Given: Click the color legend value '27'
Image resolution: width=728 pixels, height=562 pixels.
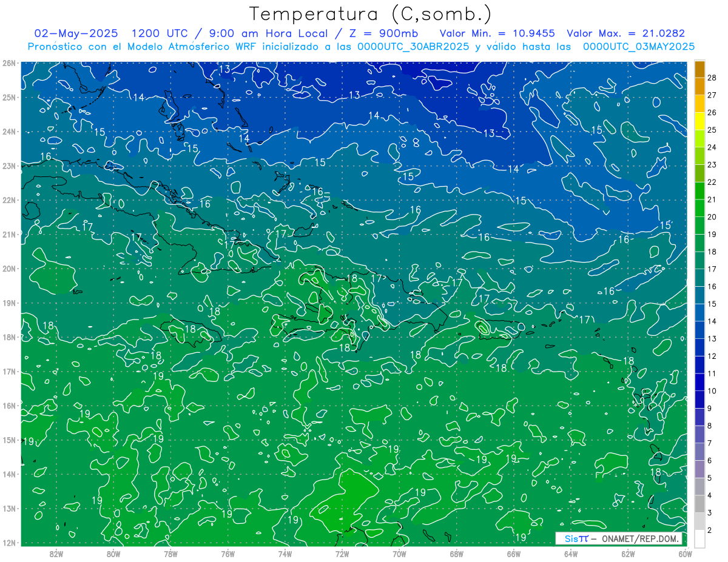Looking at the screenshot, I should [712, 95].
